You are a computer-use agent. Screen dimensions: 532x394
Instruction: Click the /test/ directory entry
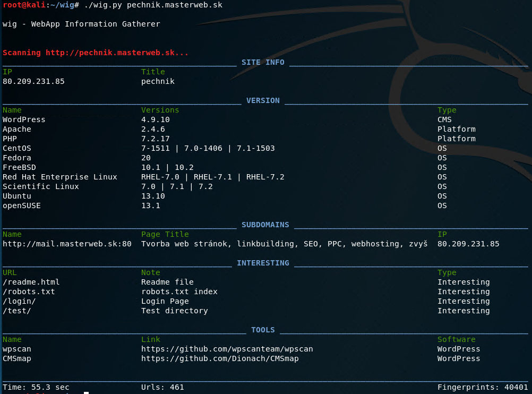pos(17,311)
